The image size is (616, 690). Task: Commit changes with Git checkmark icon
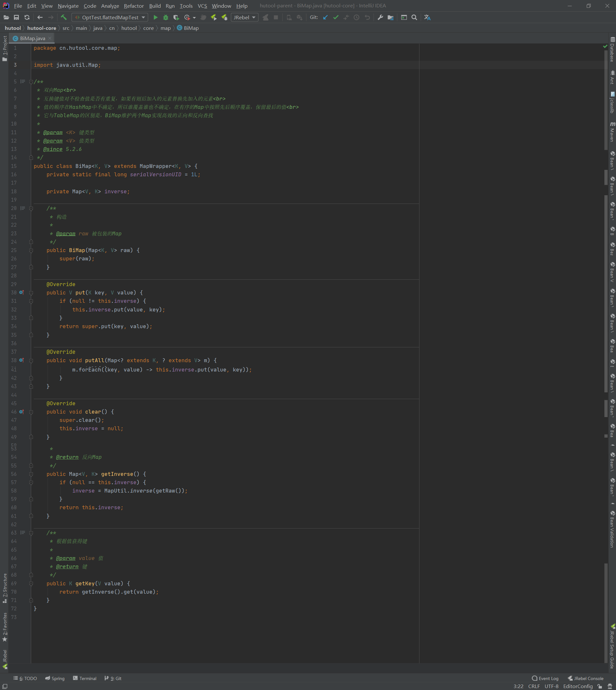click(336, 17)
